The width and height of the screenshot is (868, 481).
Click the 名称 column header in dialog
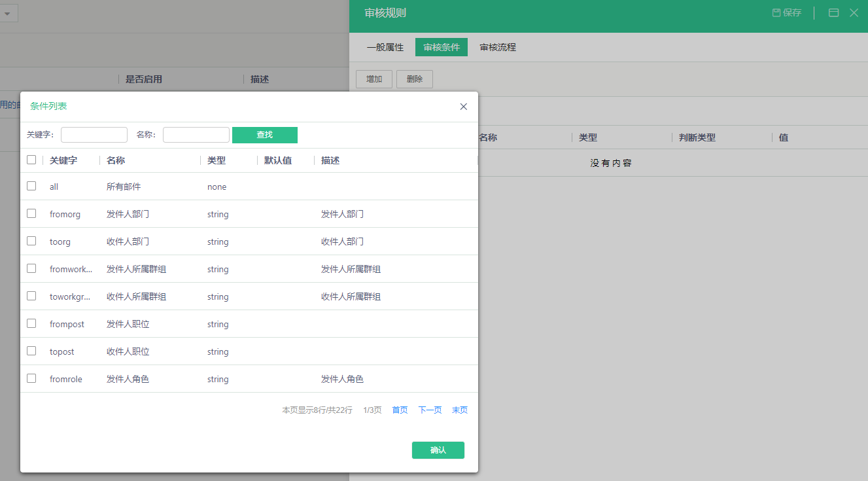point(116,160)
